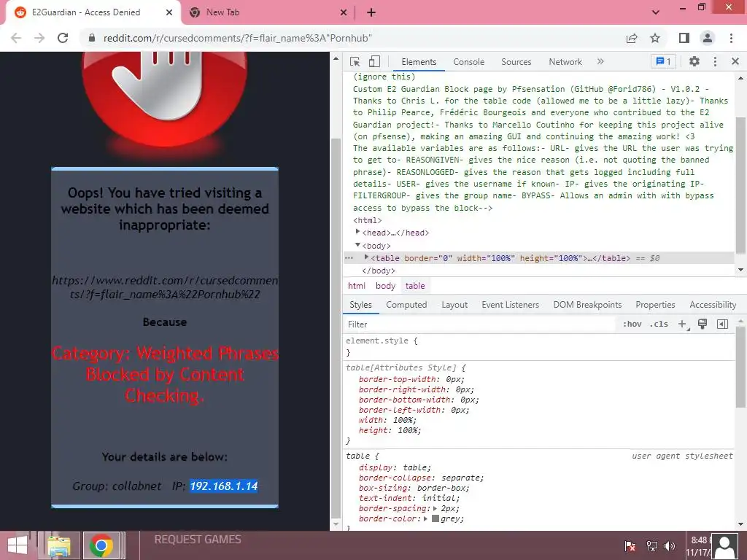Viewport: 747px width, 560px height.
Task: Toggle the .cls class editor button
Action: 659,324
